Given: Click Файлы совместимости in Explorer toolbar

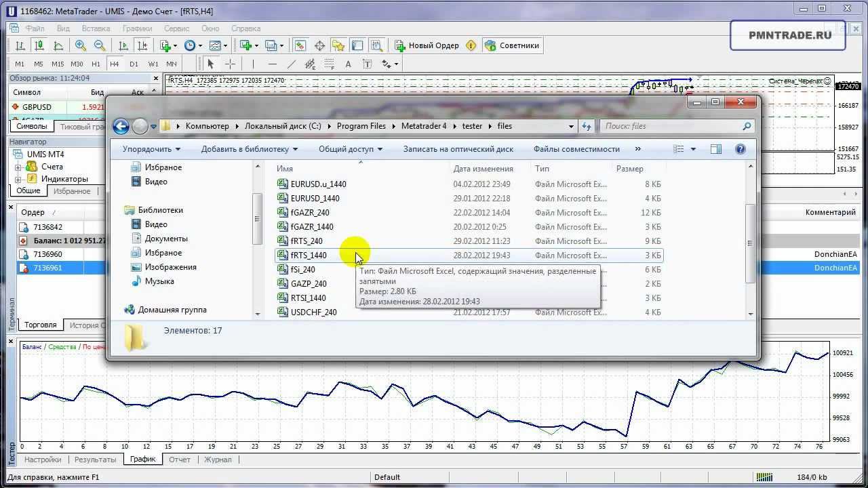Looking at the screenshot, I should coord(576,149).
